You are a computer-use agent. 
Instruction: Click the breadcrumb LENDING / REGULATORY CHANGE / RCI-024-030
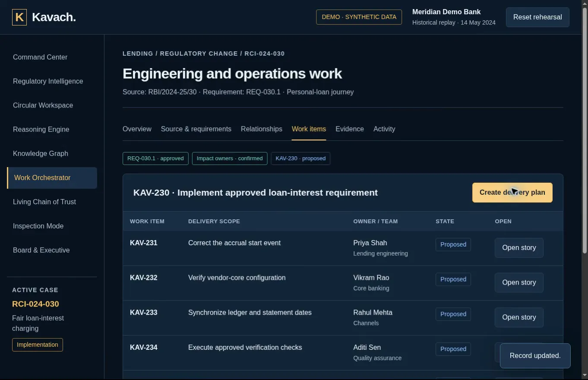point(204,54)
